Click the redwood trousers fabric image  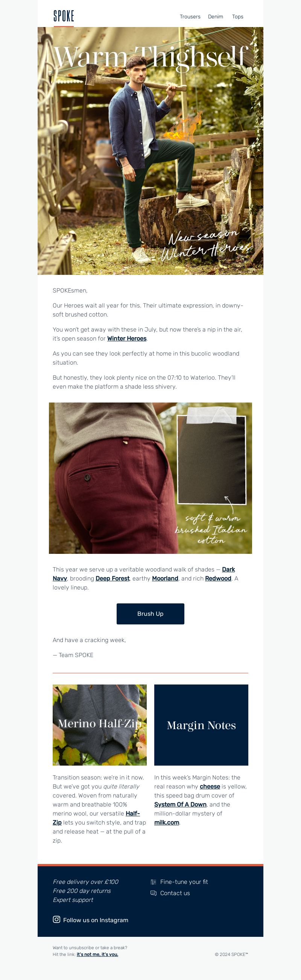click(x=150, y=478)
